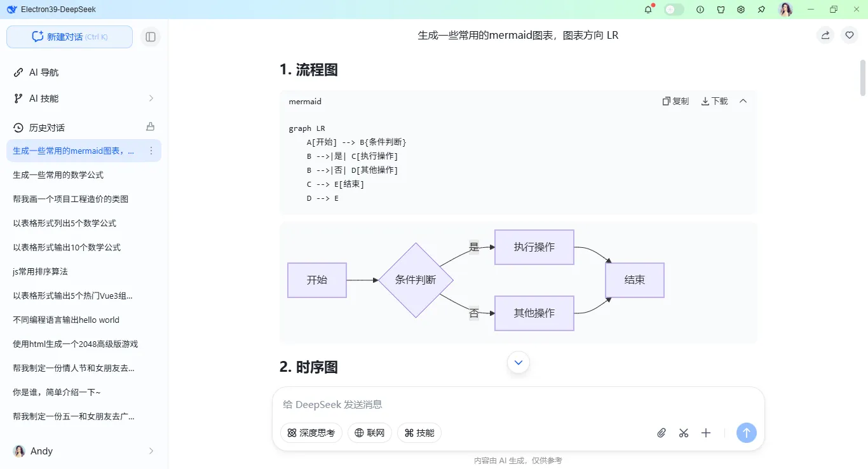
Task: Attach a file with the paperclip icon
Action: click(x=661, y=433)
